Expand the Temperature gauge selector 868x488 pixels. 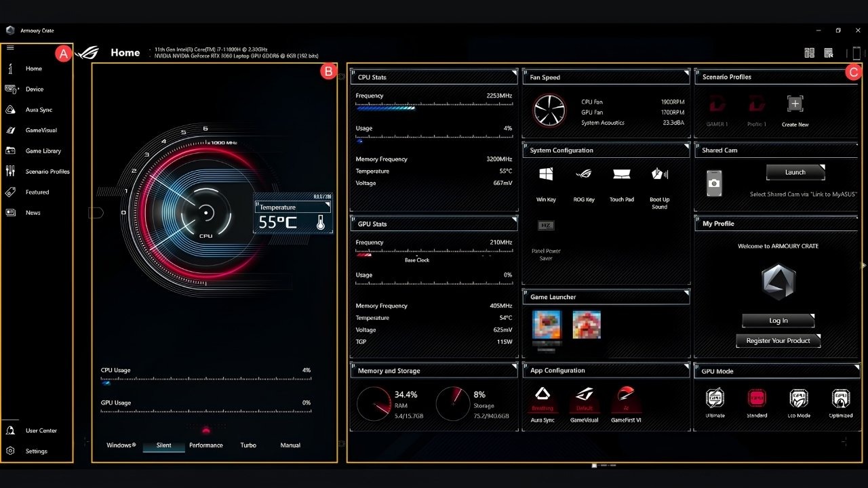327,204
